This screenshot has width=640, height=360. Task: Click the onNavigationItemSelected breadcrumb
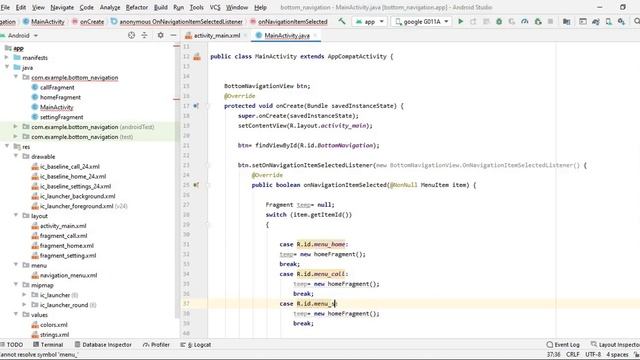coord(289,22)
